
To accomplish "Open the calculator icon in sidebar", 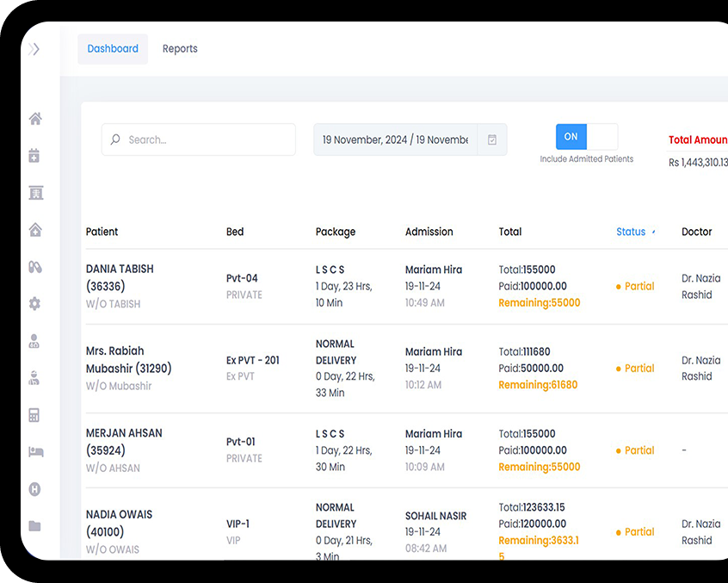I will [x=34, y=415].
